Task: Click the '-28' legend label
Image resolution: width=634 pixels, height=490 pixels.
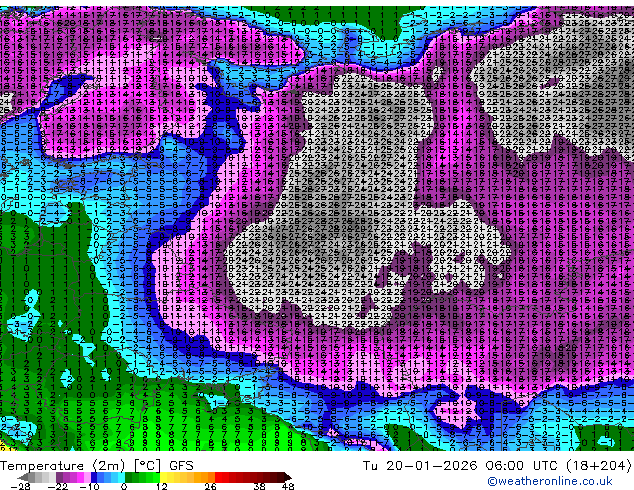Action: tap(20, 486)
